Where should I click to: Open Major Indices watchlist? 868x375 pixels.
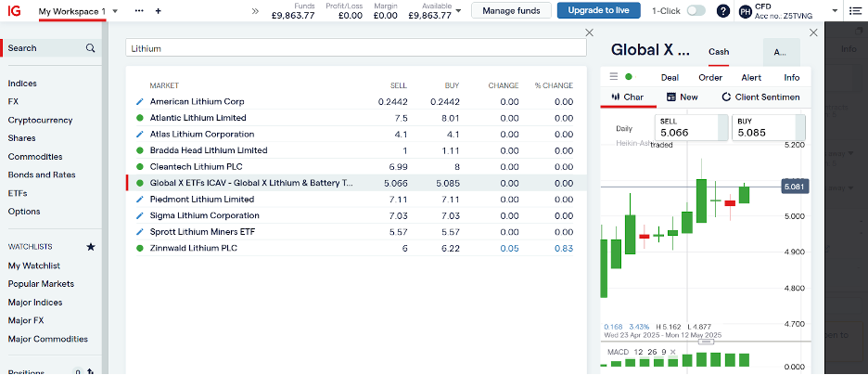coord(35,303)
